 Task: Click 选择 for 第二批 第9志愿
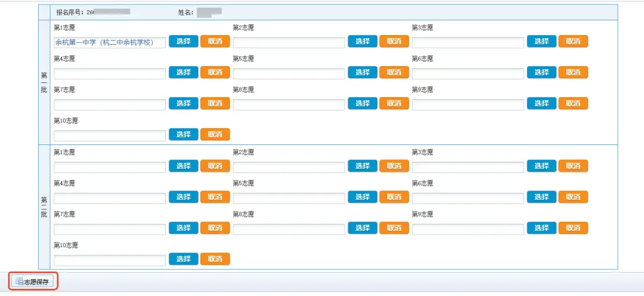(x=541, y=228)
